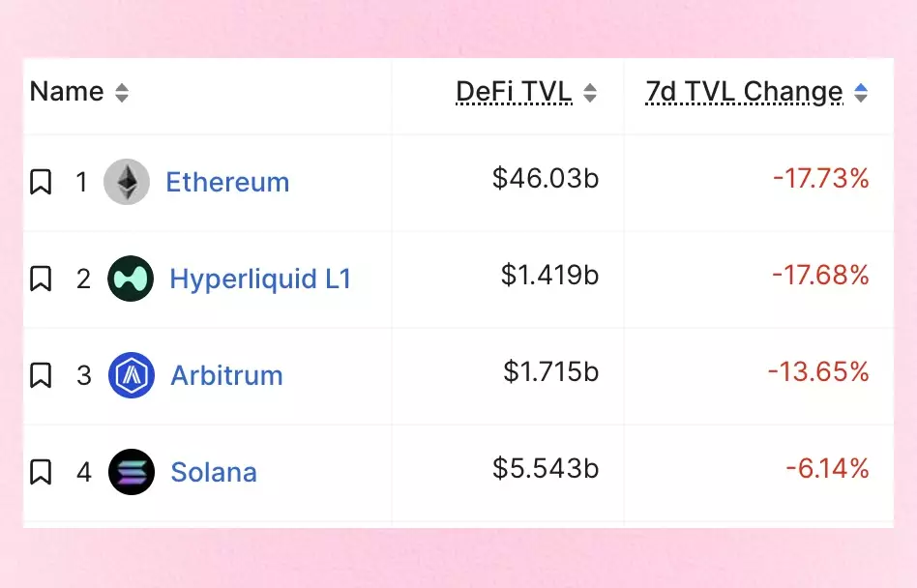
Task: Click the DeFi TVL column header
Action: tap(514, 92)
